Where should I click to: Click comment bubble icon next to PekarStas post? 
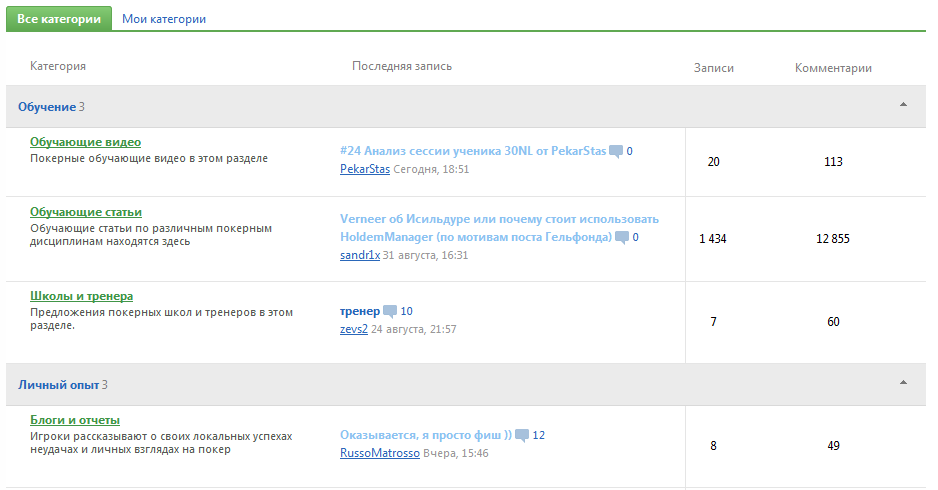616,152
